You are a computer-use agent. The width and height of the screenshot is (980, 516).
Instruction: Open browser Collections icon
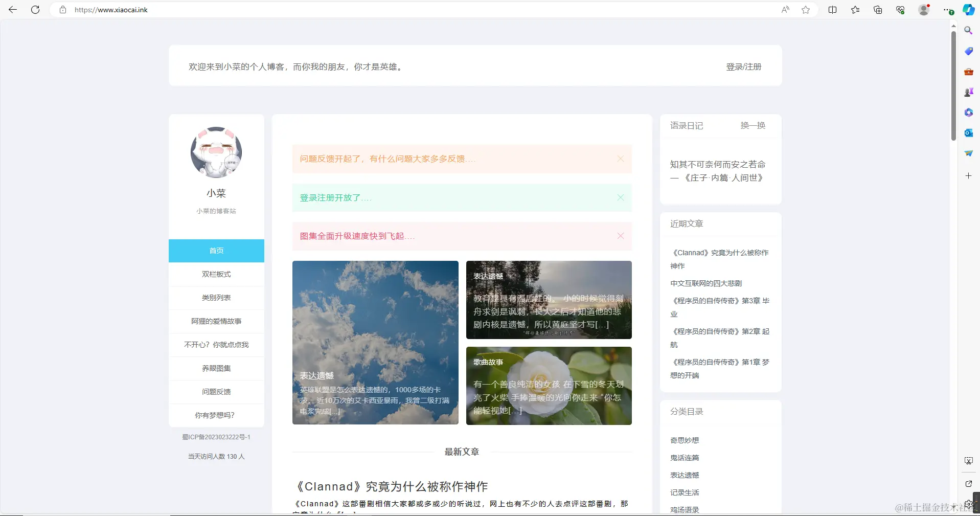878,10
